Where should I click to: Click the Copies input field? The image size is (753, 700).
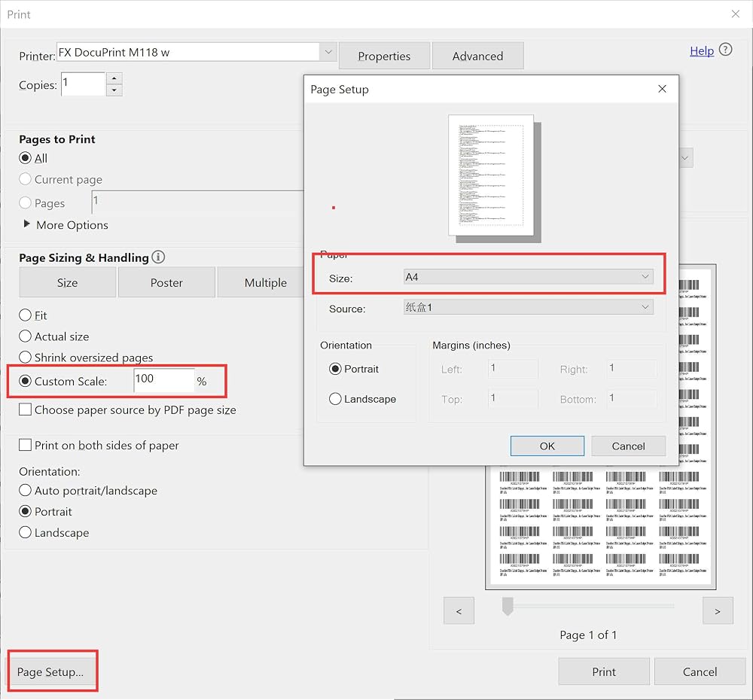83,84
